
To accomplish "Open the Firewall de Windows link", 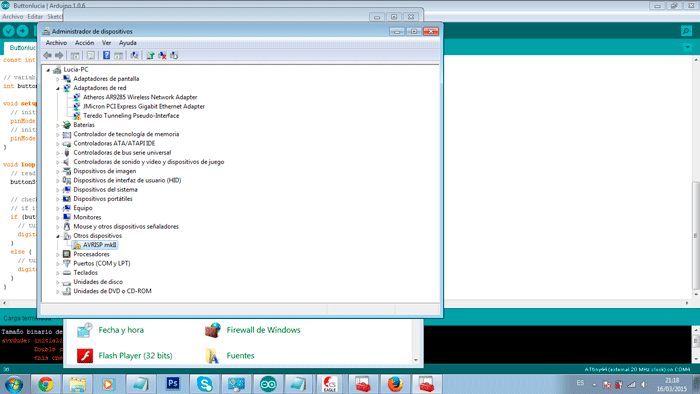I will 263,330.
